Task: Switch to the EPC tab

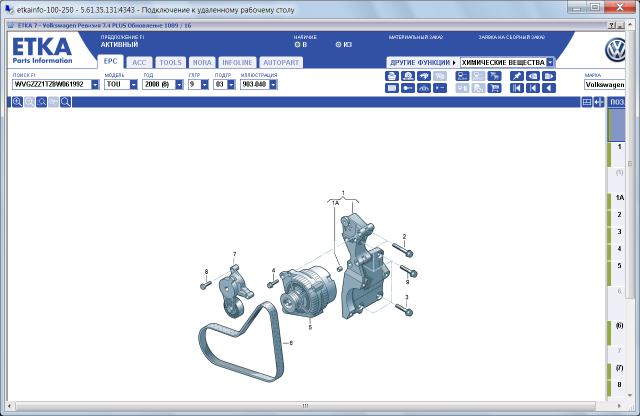Action: [110, 61]
